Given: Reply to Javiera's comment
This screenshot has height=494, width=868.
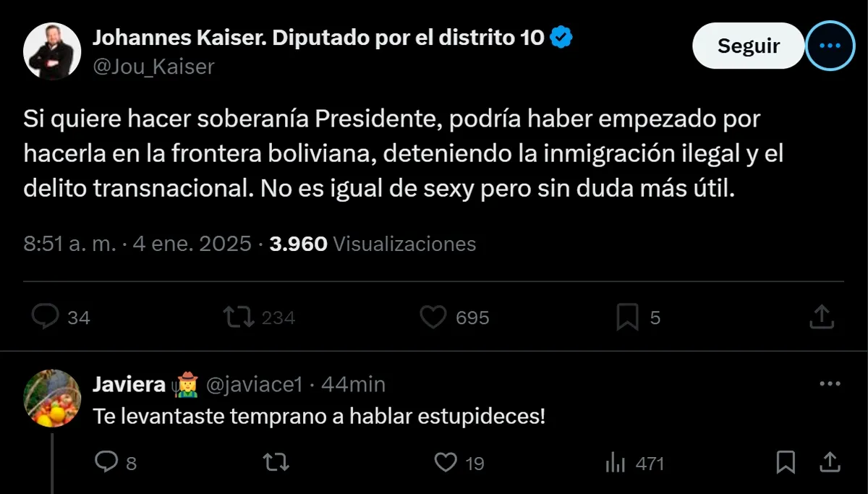Looking at the screenshot, I should point(107,461).
